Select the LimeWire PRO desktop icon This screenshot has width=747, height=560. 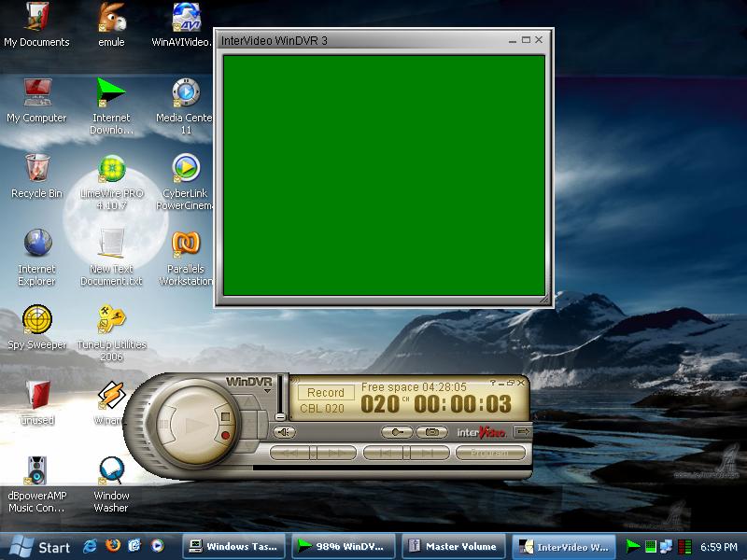(111, 182)
